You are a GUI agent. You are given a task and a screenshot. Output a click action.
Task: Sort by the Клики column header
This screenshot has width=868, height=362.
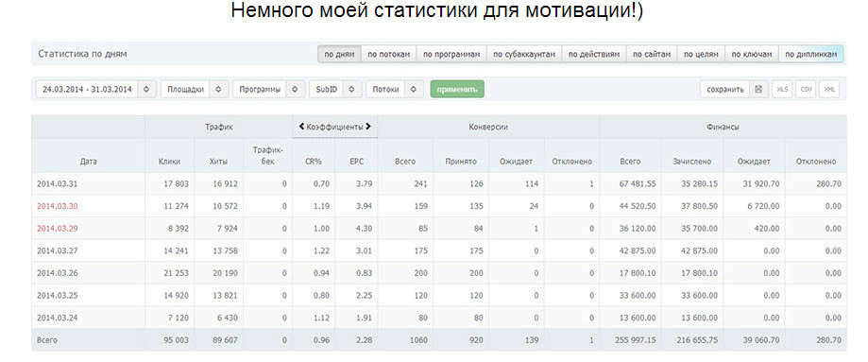pyautogui.click(x=169, y=162)
